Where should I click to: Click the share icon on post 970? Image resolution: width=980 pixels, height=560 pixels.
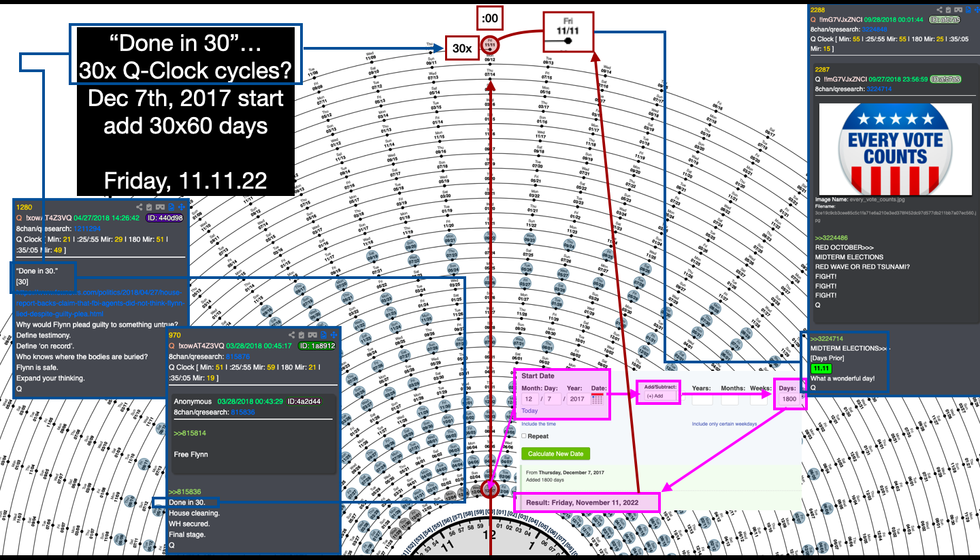point(292,335)
